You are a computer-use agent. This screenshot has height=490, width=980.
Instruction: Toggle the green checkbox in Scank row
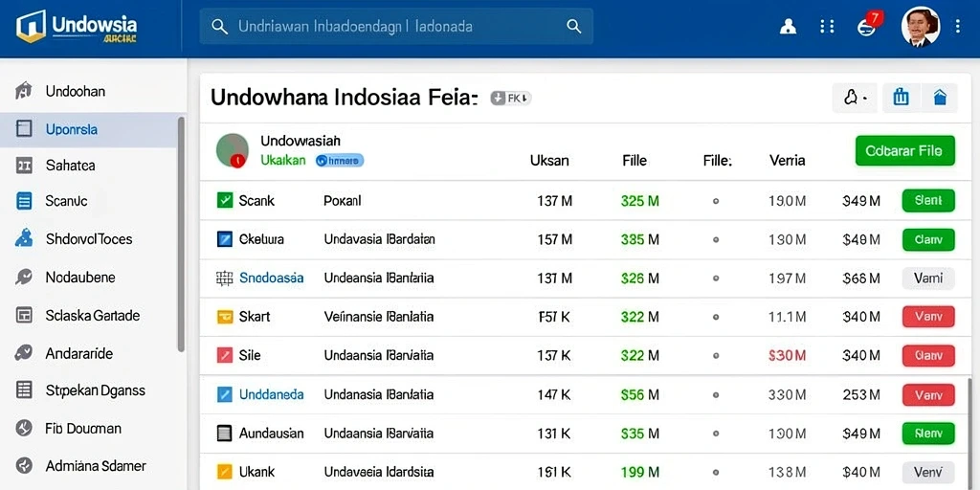click(224, 201)
